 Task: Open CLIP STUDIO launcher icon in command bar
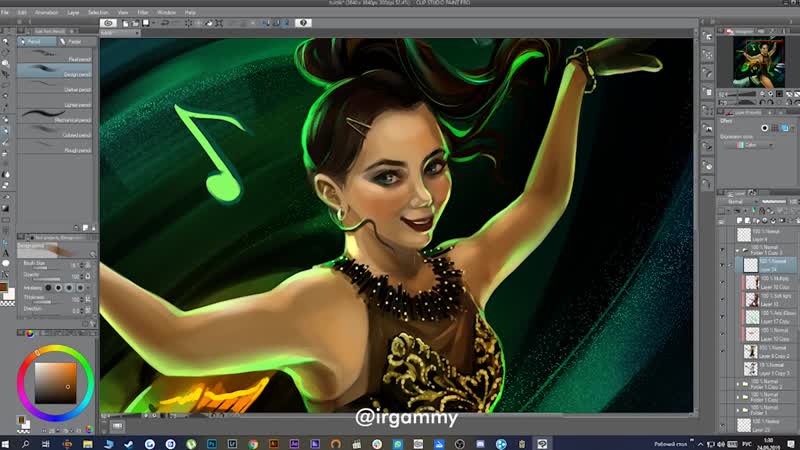(108, 23)
